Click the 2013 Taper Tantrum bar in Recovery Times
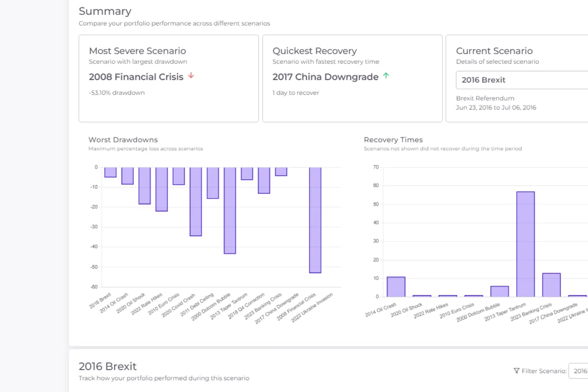This screenshot has height=392, width=588. (x=525, y=244)
